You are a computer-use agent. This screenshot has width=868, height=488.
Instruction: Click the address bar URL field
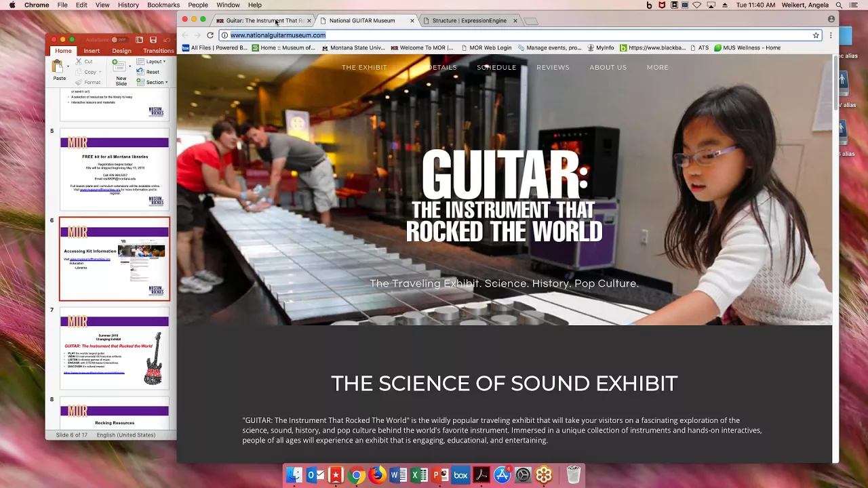pyautogui.click(x=519, y=35)
